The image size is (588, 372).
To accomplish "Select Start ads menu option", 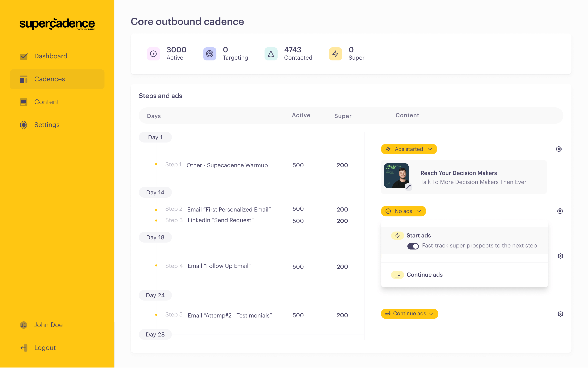I will point(418,235).
